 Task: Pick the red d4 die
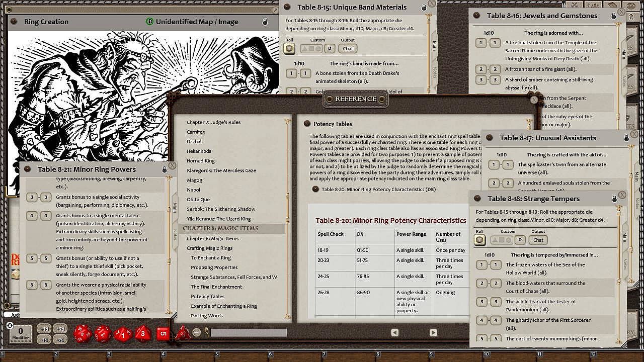(183, 332)
